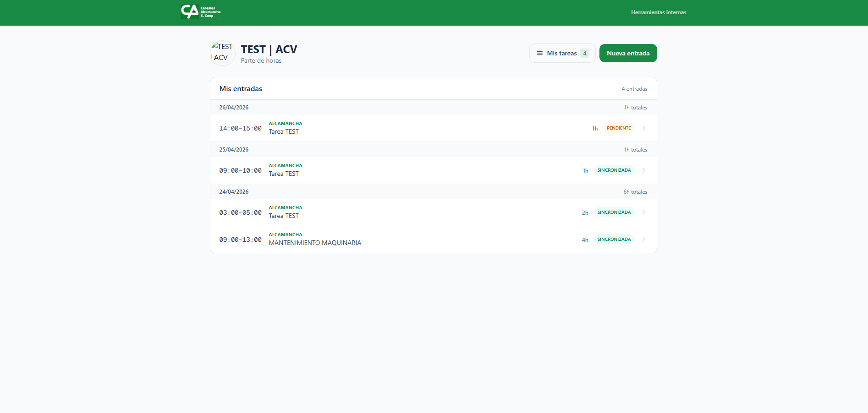Viewport: 868px width, 413px height.
Task: Click the Cereales Alcamancha logo
Action: (x=201, y=12)
